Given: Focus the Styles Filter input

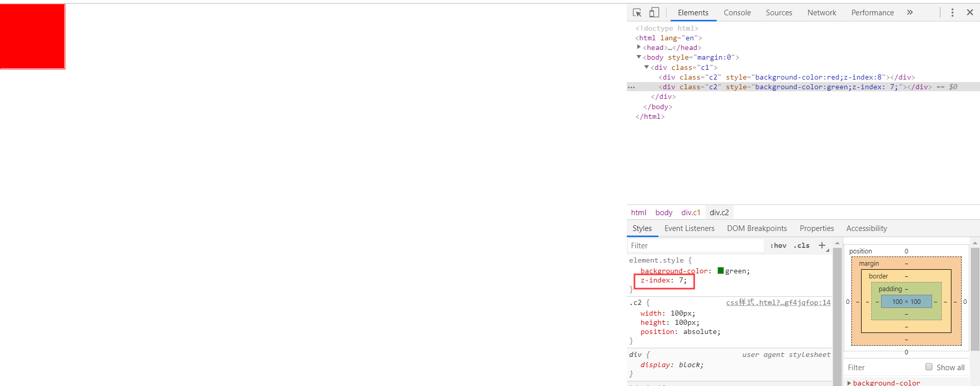Looking at the screenshot, I should [x=695, y=246].
